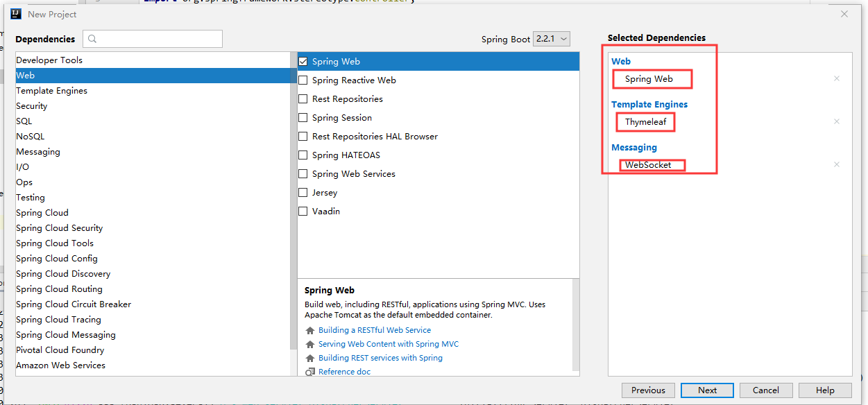
Task: Click home icon beside Building REST services
Action: click(310, 359)
